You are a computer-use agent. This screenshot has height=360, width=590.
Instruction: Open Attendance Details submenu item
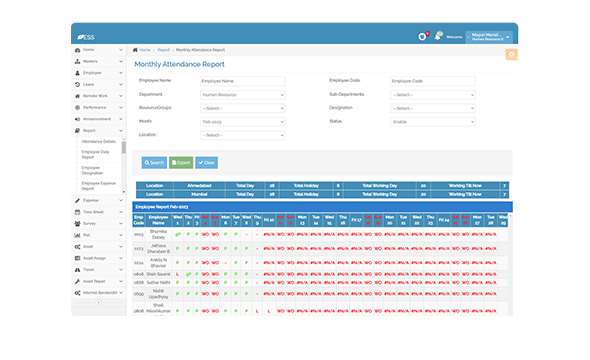(x=99, y=141)
